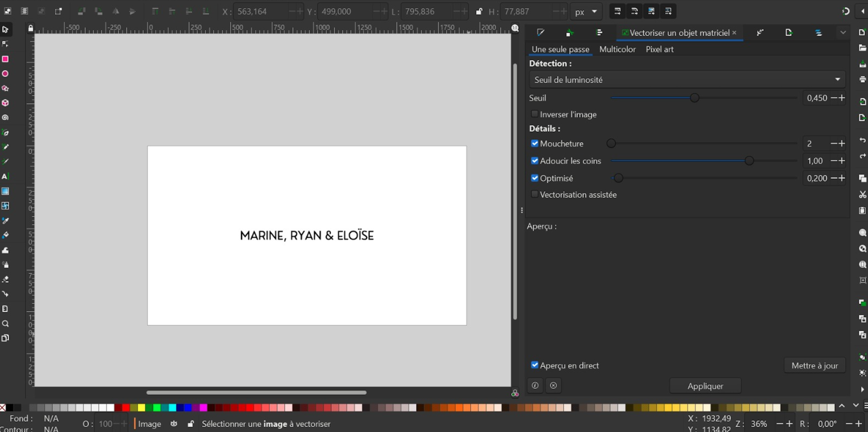Click the Seuil value field 0,450
Screen dimensions: 868x432
pyautogui.click(x=816, y=98)
